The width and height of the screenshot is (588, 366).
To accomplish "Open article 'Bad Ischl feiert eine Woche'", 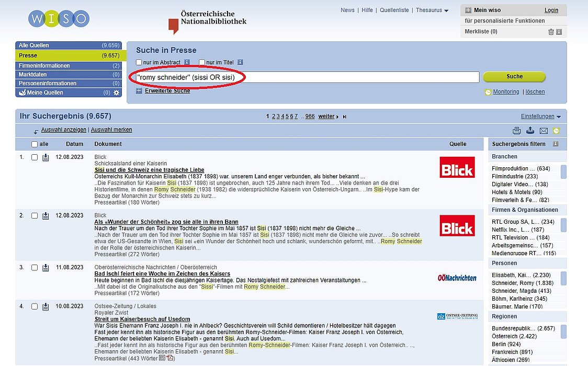I will pos(162,274).
